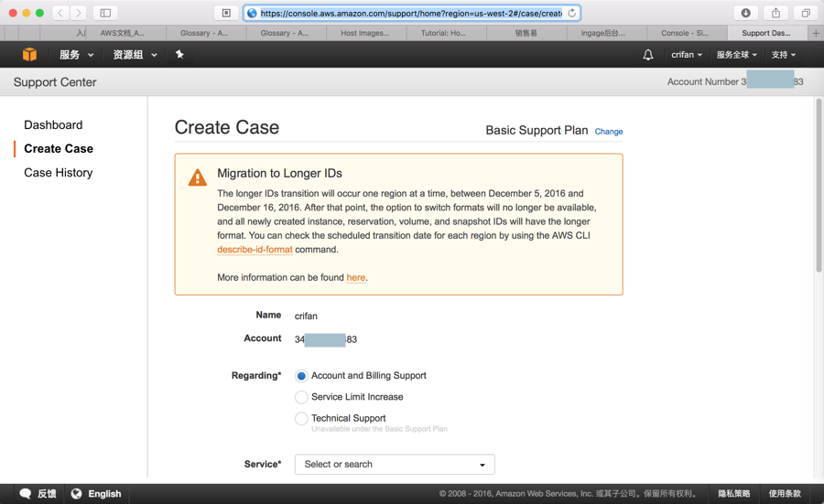Switch to Host Images tab
Image resolution: width=824 pixels, height=504 pixels.
(x=366, y=33)
